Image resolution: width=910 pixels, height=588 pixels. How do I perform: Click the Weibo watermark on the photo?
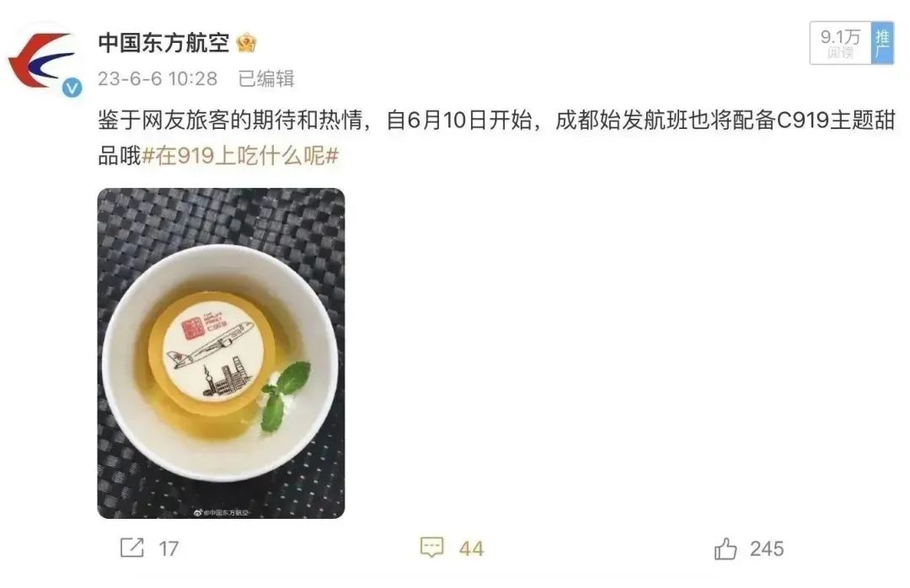pos(221,512)
